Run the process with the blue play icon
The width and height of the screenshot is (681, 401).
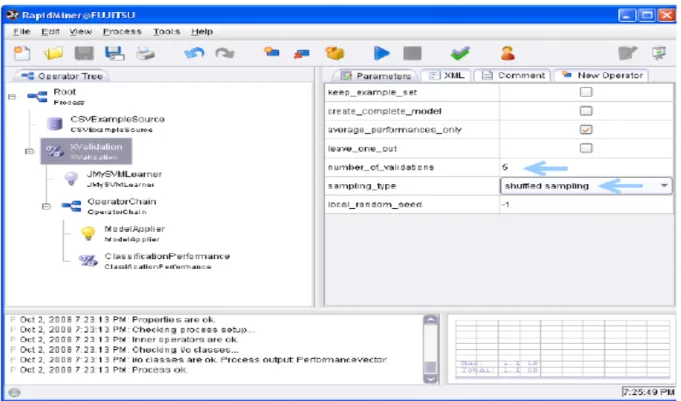coord(381,53)
